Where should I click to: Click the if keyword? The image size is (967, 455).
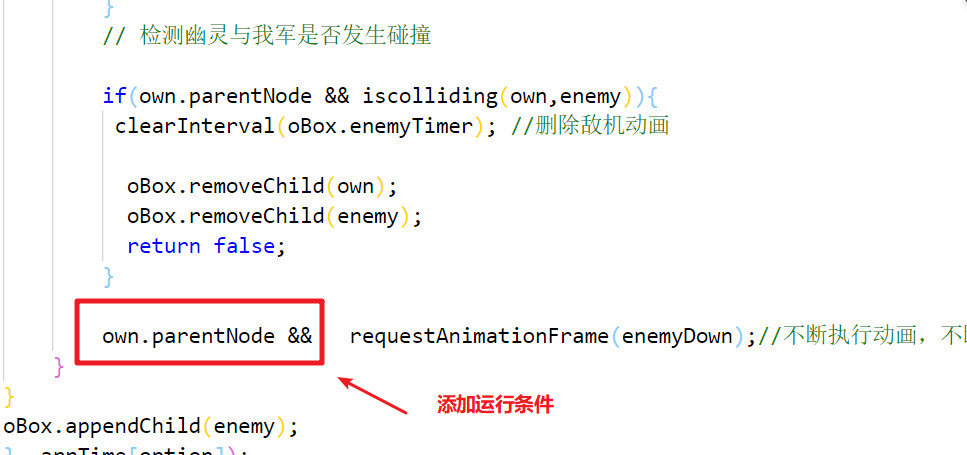(x=114, y=97)
